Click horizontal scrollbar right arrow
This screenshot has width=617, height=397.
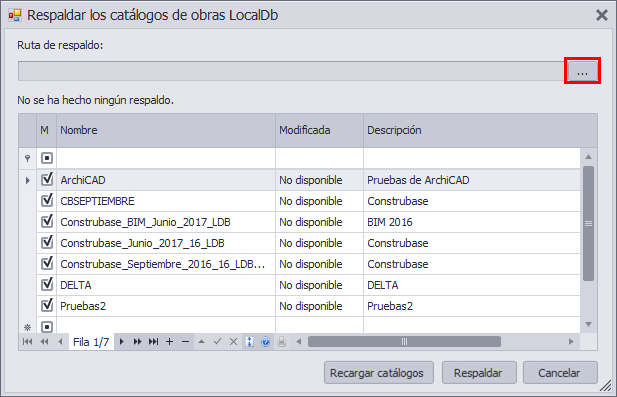pos(571,342)
